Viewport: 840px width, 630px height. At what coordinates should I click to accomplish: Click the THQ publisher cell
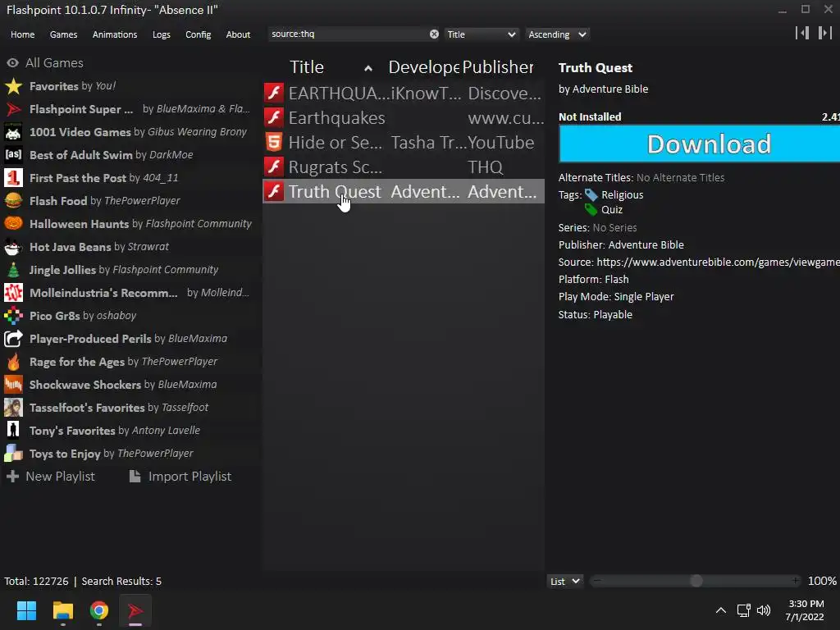tap(486, 167)
